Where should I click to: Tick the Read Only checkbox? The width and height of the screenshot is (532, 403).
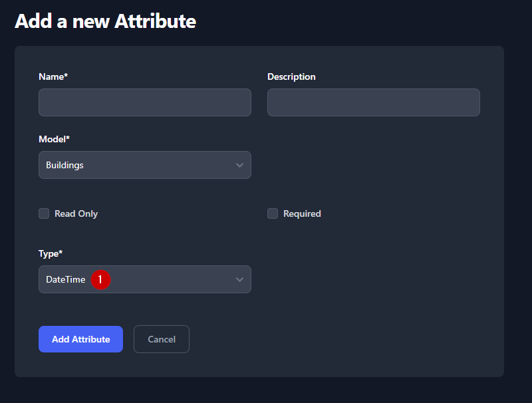[x=44, y=213]
